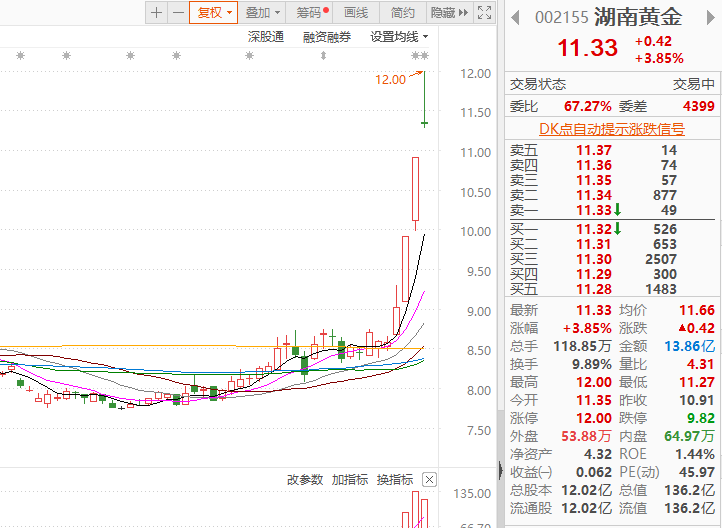The height and width of the screenshot is (528, 722).
Task: Click the minus zoom-out chart button
Action: coord(178,13)
